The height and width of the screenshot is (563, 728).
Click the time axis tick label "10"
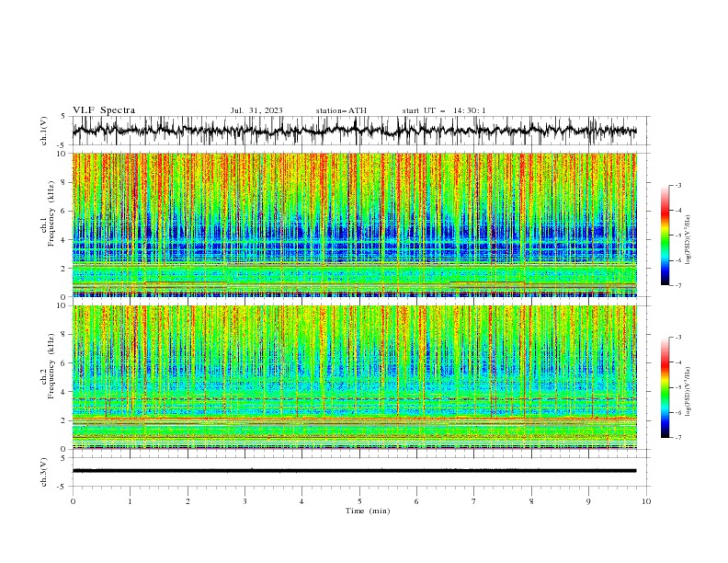(x=646, y=501)
